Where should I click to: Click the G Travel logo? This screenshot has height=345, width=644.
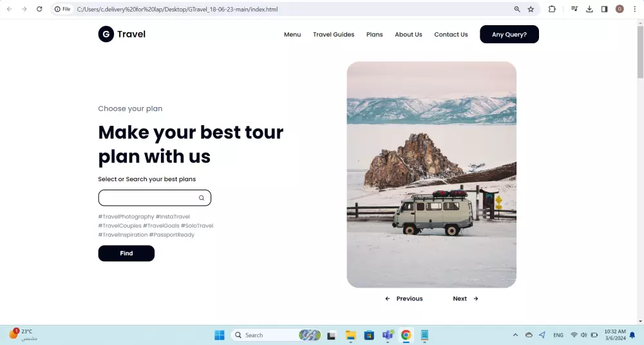tap(122, 34)
